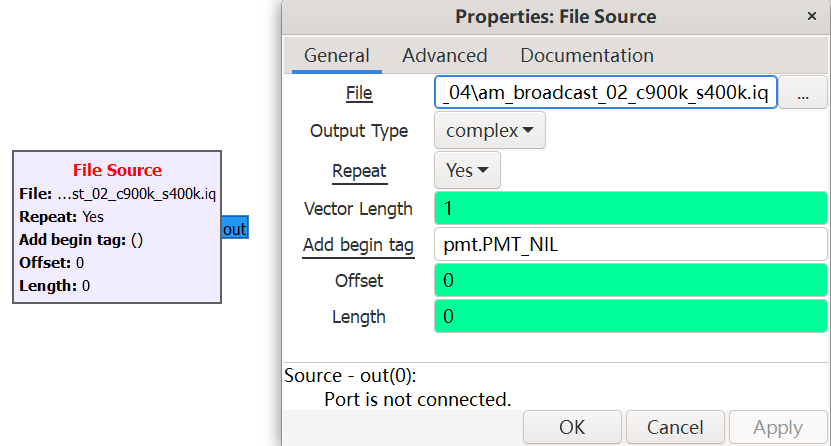
Task: Select the File Source block title
Action: point(117,170)
